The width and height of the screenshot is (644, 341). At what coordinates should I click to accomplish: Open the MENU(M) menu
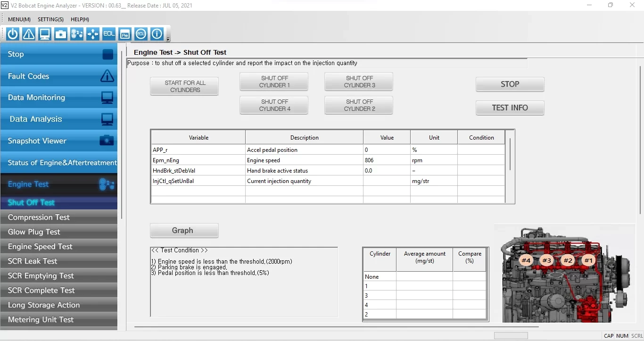[19, 19]
